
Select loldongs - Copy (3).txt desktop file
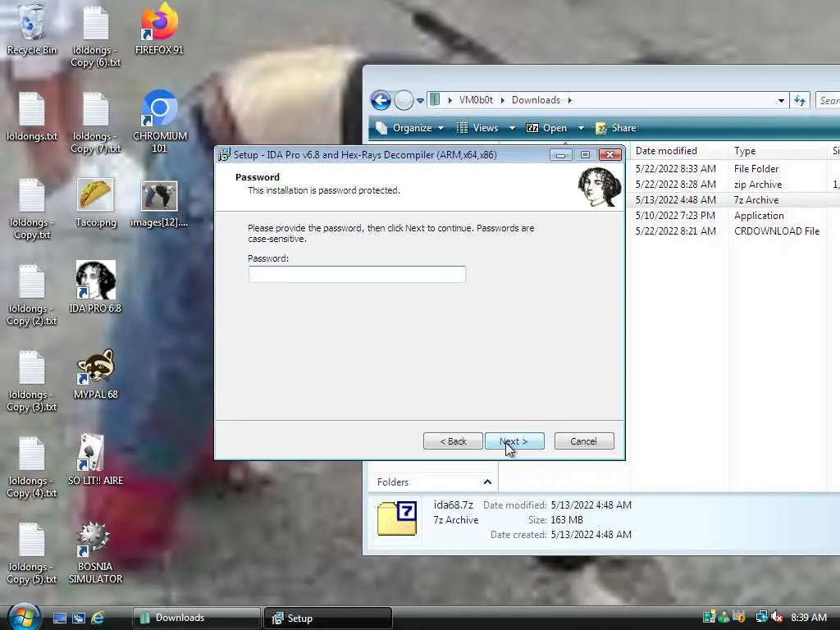tap(32, 381)
